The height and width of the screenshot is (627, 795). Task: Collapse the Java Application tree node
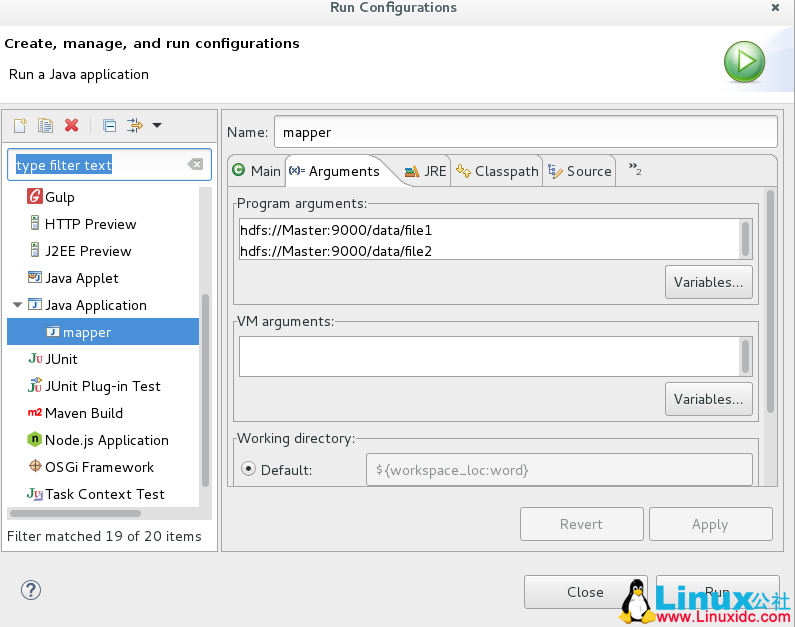(17, 305)
